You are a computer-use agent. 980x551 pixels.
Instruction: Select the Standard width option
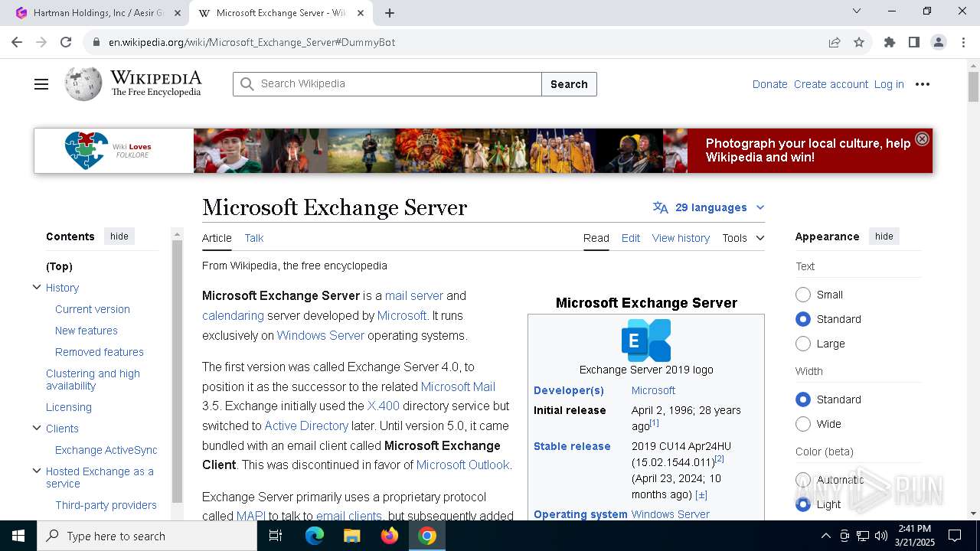803,399
